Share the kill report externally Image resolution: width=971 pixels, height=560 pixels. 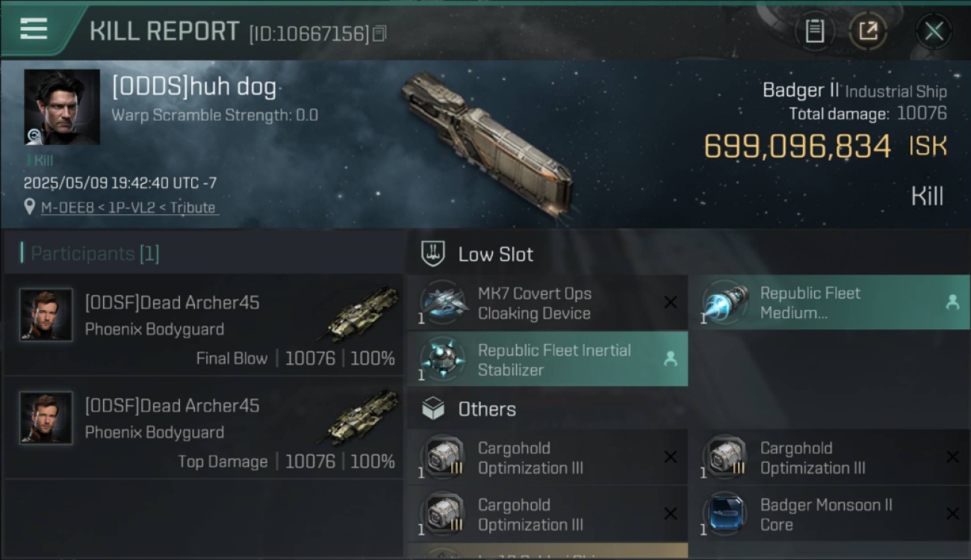click(x=868, y=31)
